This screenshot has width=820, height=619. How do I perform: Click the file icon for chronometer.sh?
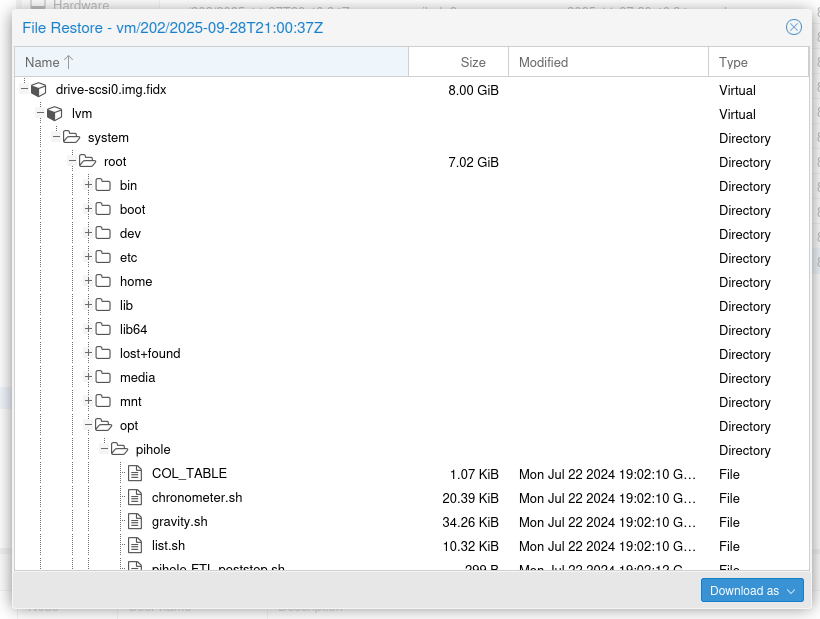click(134, 497)
